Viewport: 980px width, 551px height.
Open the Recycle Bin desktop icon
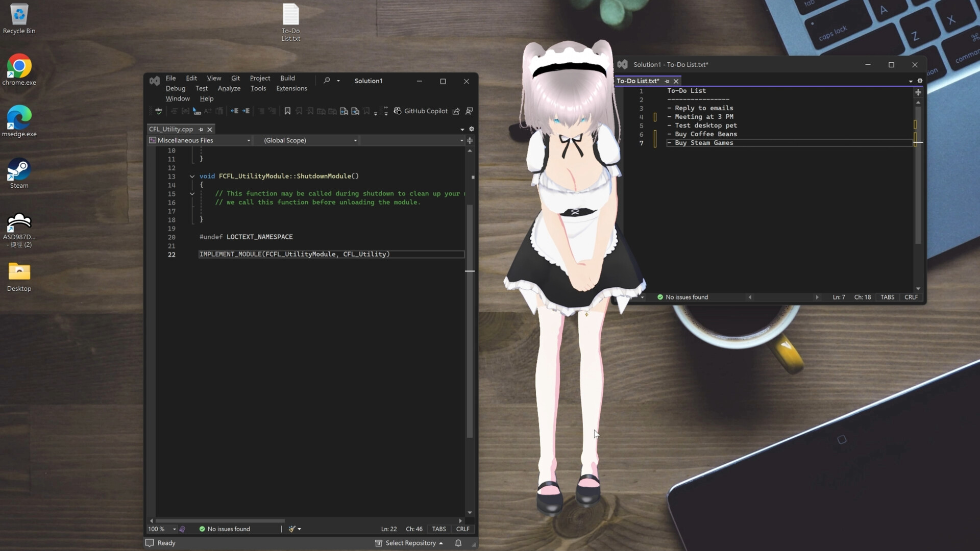(19, 19)
